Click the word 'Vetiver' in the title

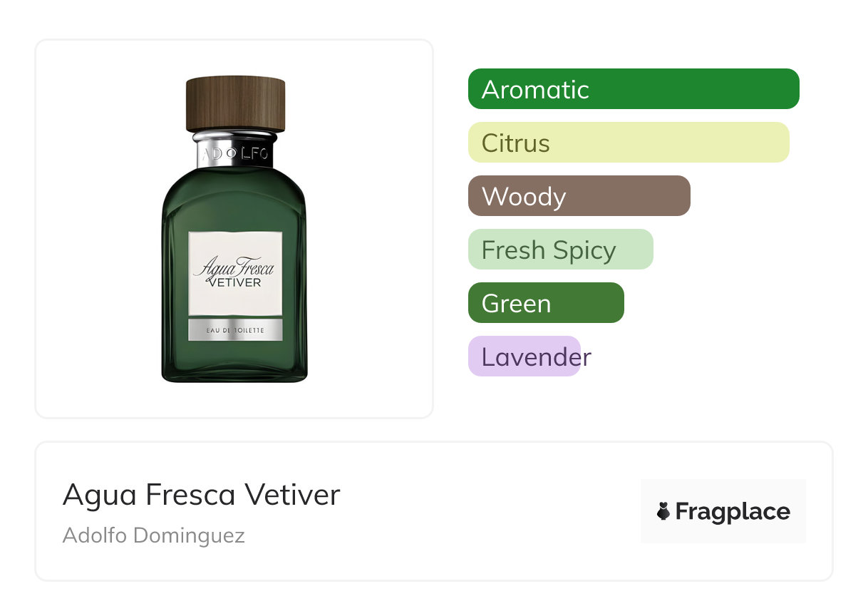[292, 495]
